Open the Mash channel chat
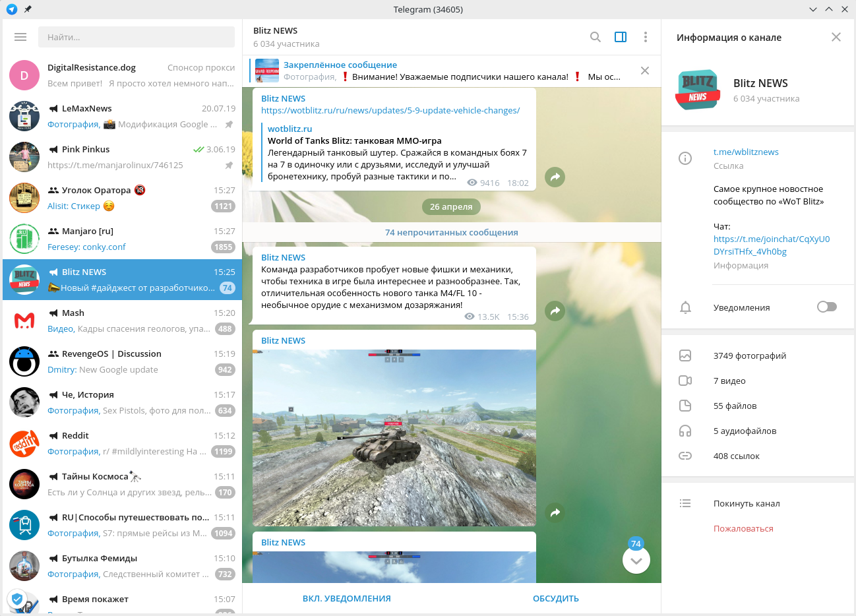 [x=123, y=321]
